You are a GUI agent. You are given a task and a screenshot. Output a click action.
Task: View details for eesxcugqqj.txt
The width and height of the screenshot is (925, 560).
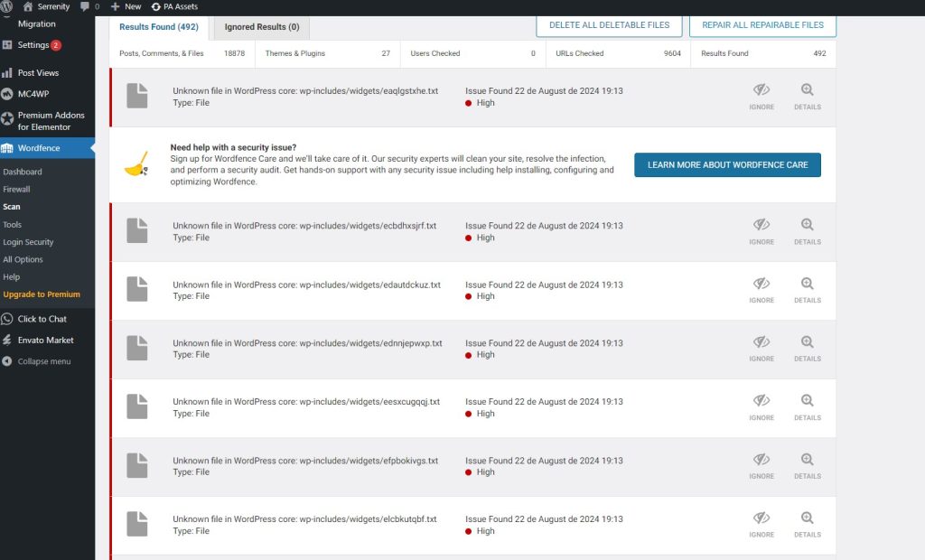pos(807,407)
